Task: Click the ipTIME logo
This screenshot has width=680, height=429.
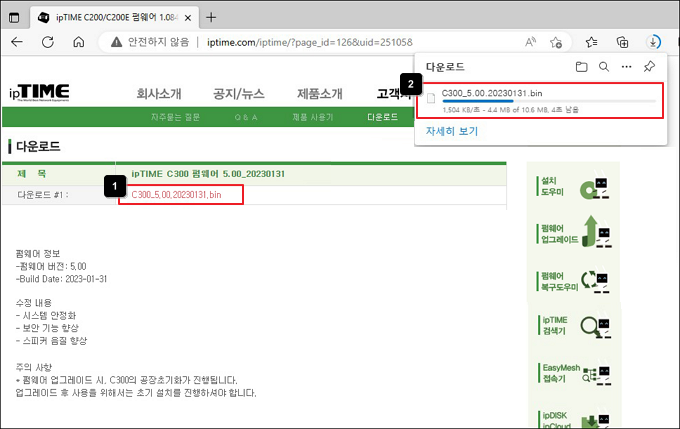Action: tap(39, 92)
